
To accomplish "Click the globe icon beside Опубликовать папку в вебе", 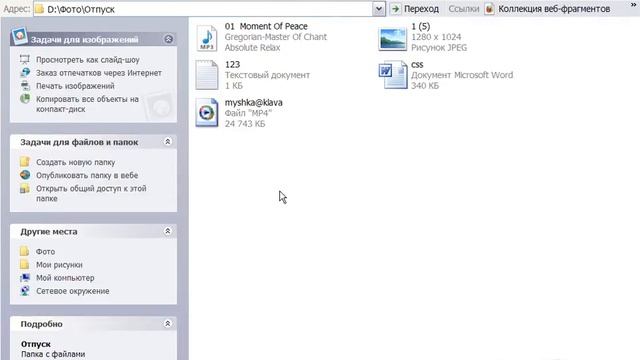I will coord(25,175).
